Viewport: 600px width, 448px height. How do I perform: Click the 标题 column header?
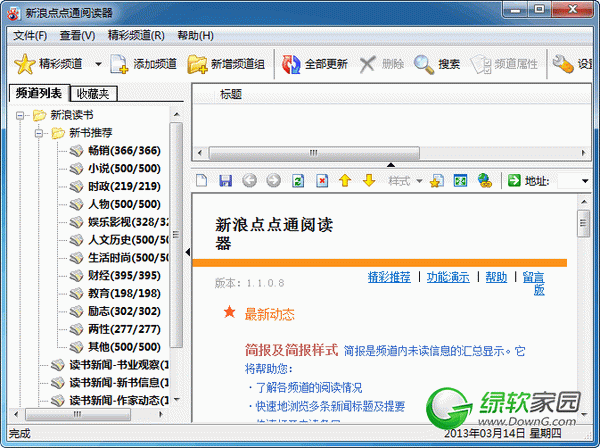coord(231,94)
